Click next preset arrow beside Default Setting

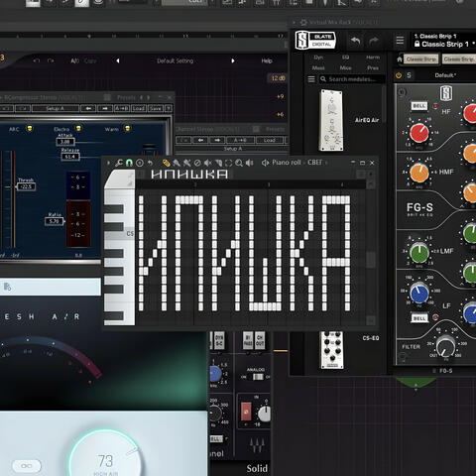(233, 60)
